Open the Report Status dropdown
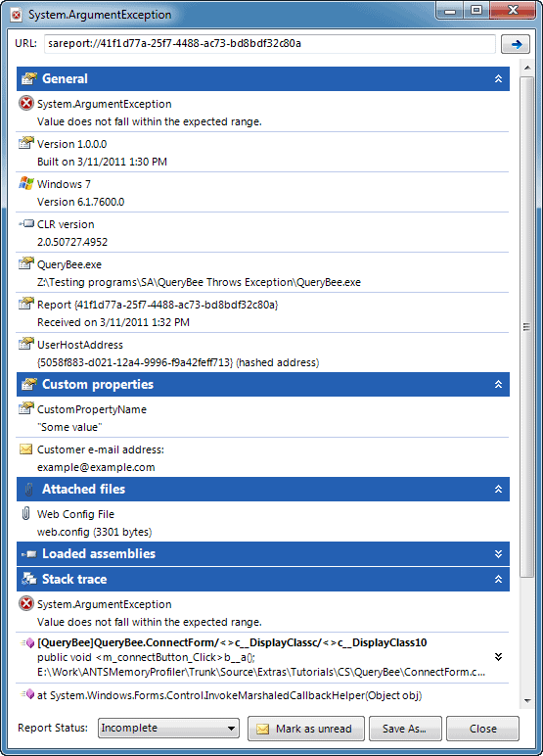543x756 pixels. click(168, 728)
